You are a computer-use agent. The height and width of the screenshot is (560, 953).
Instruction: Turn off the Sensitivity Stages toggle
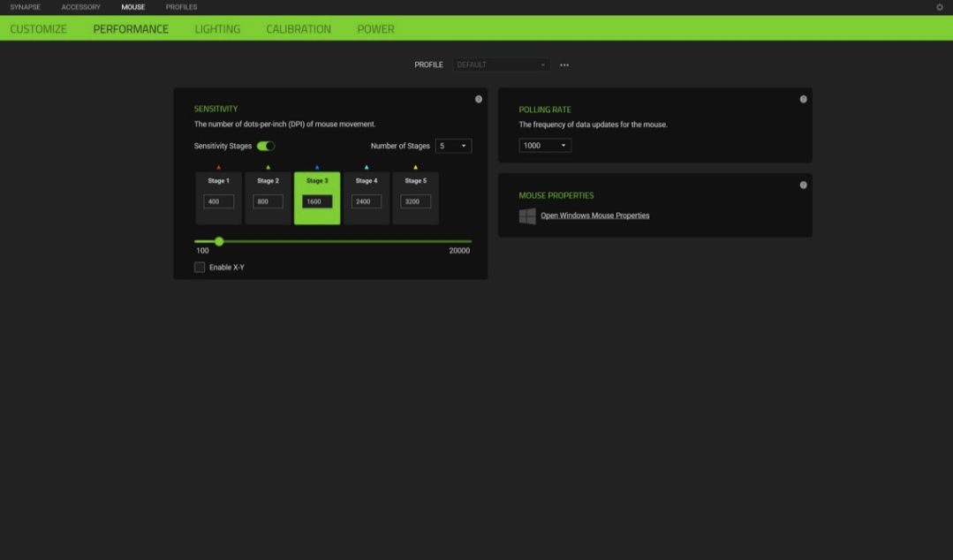click(266, 146)
